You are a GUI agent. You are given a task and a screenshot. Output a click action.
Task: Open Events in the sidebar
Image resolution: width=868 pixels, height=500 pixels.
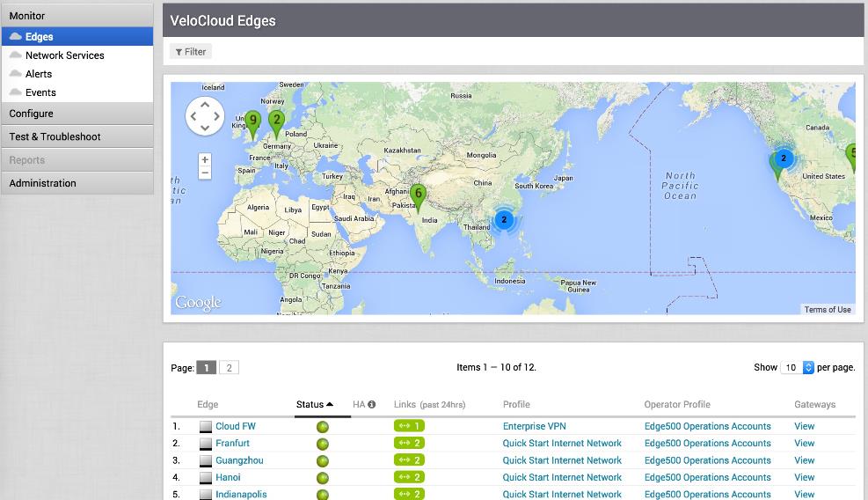pyautogui.click(x=40, y=92)
